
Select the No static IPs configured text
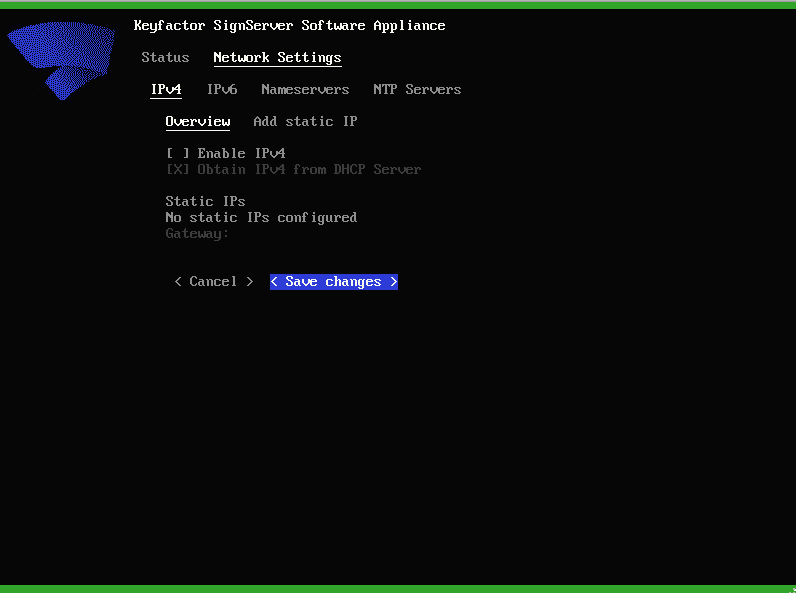tap(261, 218)
